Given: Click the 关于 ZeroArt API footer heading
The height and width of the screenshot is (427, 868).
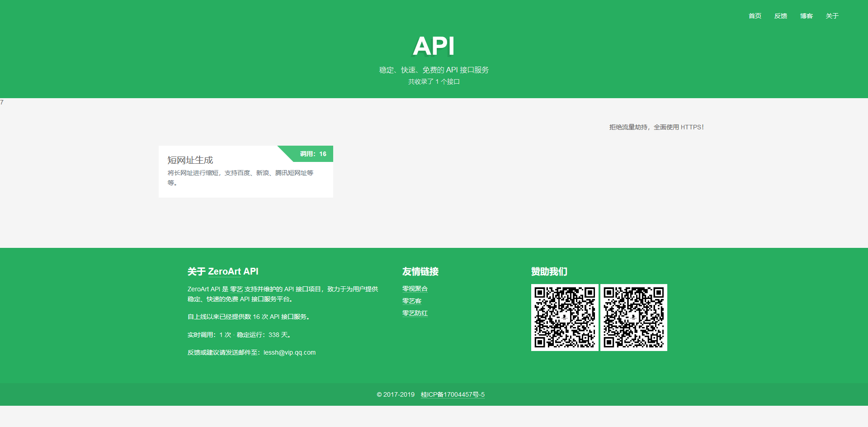Looking at the screenshot, I should coord(223,271).
